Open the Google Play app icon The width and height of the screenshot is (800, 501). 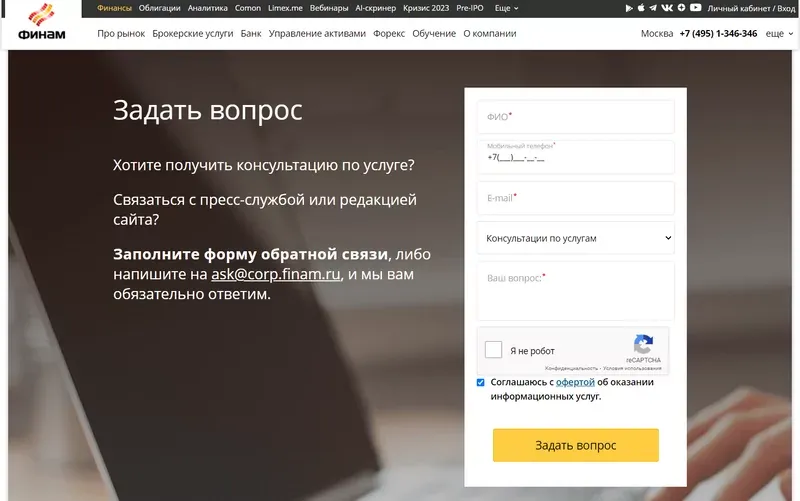629,8
